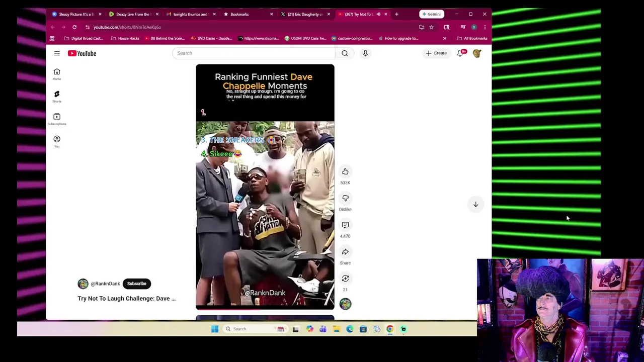Image resolution: width=644 pixels, height=362 pixels.
Task: Open the You section in sidebar
Action: coord(57,142)
